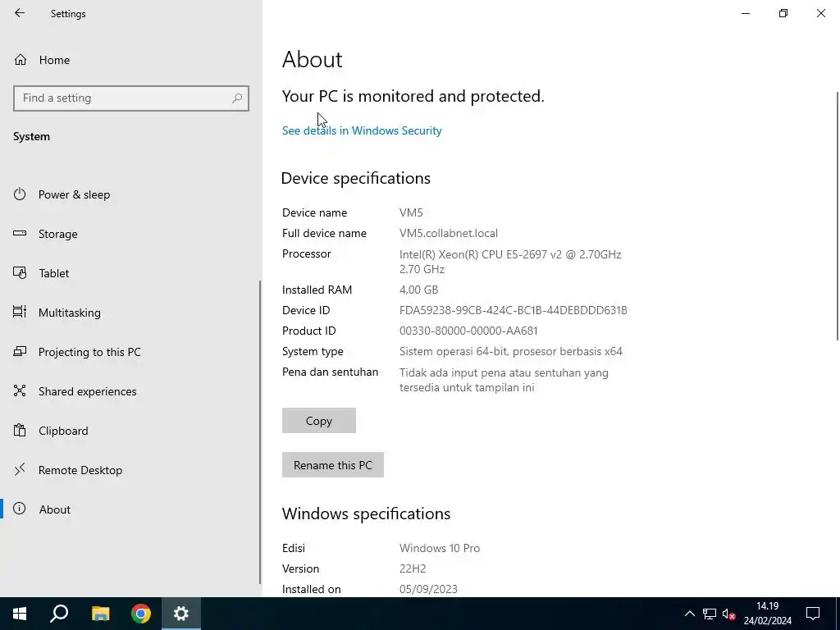Click the main page vertical scrollbar

[838, 216]
